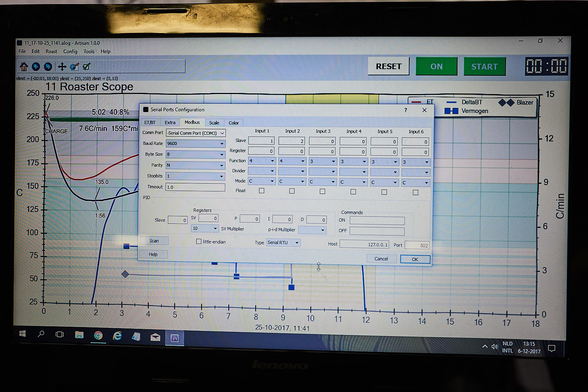The width and height of the screenshot is (588, 392).
Task: Open Google Chrome from the taskbar
Action: pos(98,335)
